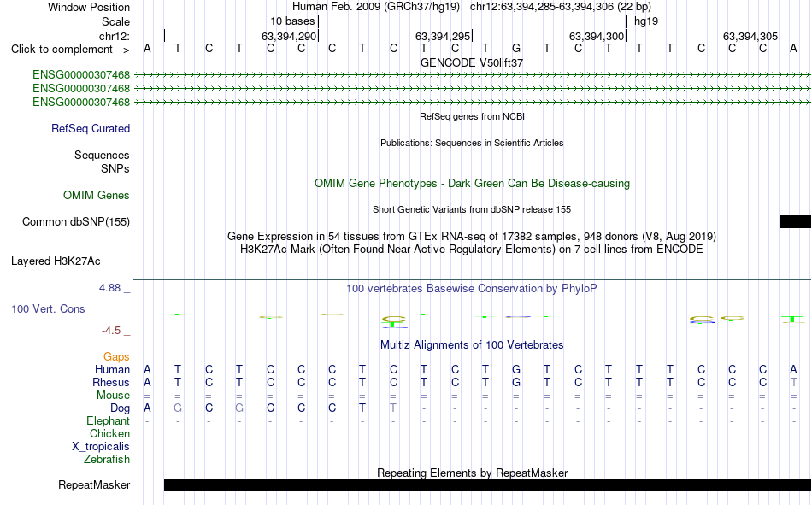Screen dimensions: 812x505
Task: Click 'Short Genetic Variants from dbSNP release 155'
Action: coord(472,209)
